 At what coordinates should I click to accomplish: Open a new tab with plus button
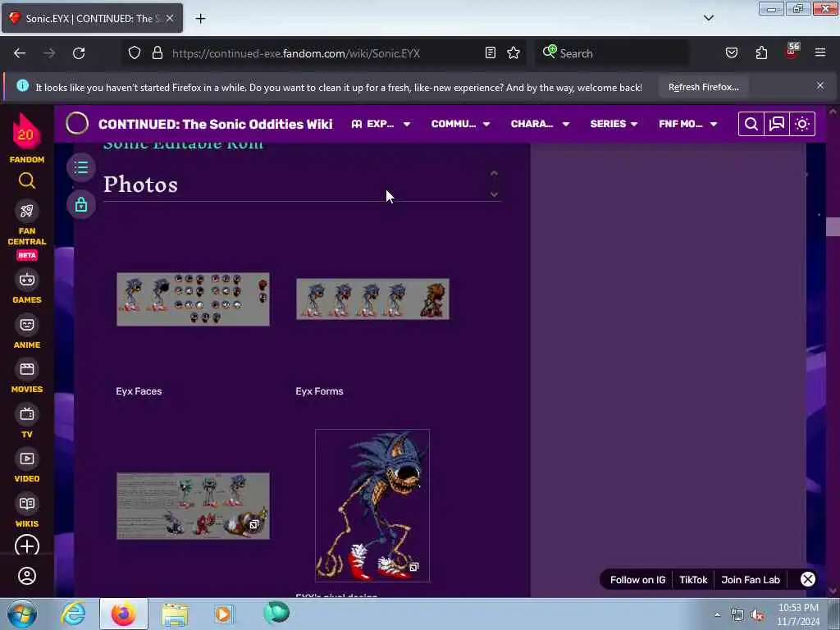coord(200,19)
